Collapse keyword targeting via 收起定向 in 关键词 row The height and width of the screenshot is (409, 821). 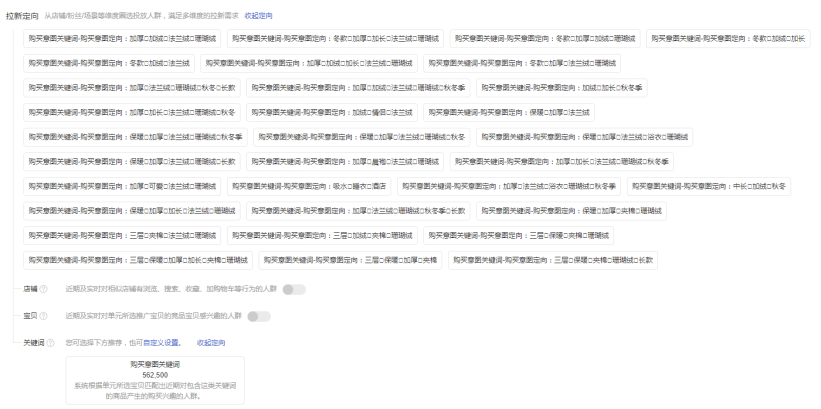pyautogui.click(x=211, y=343)
